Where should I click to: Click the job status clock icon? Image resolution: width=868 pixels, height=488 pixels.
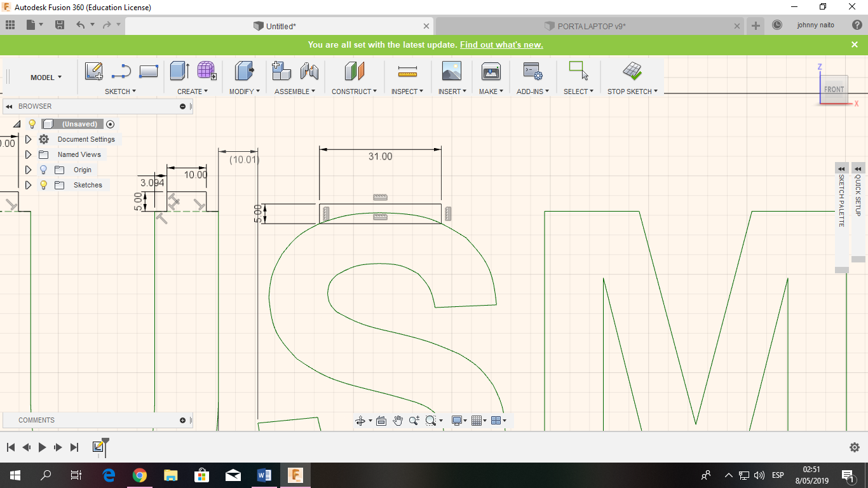pyautogui.click(x=777, y=25)
